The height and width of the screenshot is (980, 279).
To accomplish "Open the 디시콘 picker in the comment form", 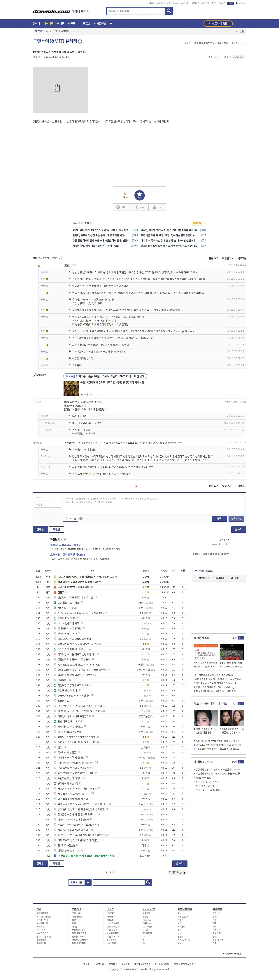I will (70, 518).
